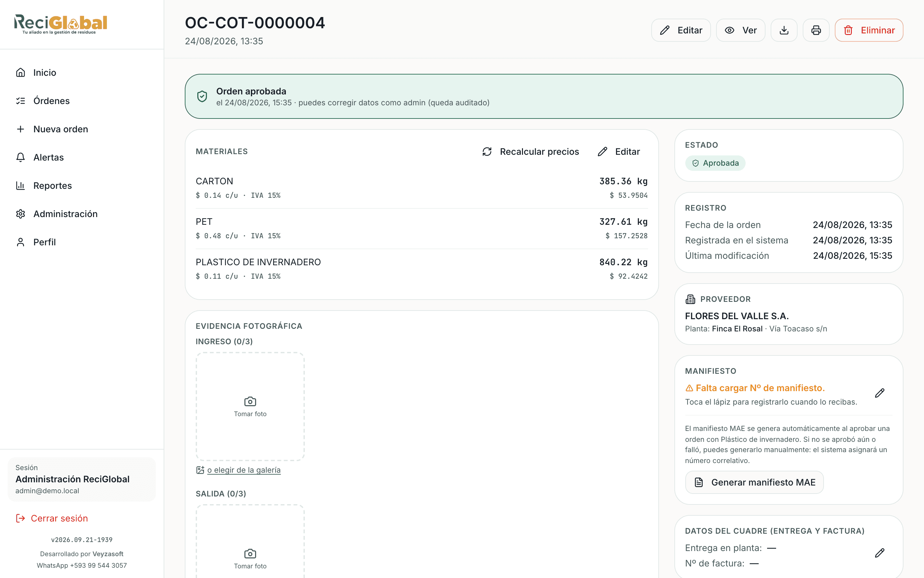Image resolution: width=924 pixels, height=578 pixels.
Task: Click the version text v2026.09.21-1939
Action: point(82,540)
